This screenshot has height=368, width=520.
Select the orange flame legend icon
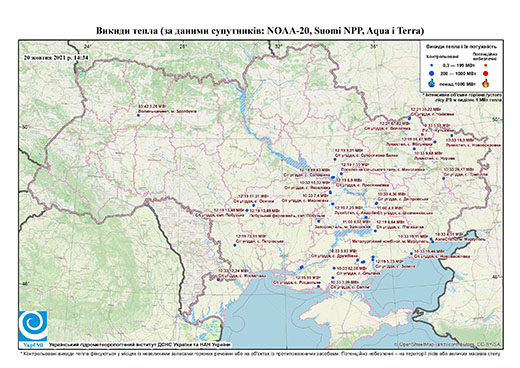(486, 83)
